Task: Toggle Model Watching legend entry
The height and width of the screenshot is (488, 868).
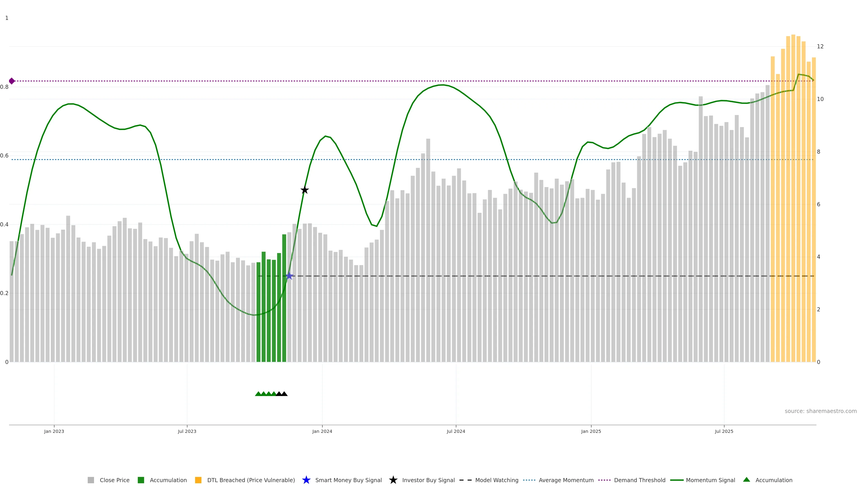Action: 496,480
